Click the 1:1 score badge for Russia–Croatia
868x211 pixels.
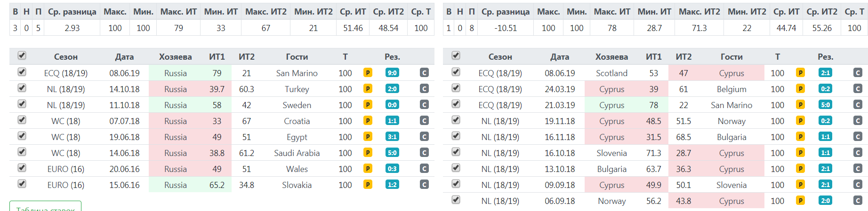click(x=392, y=121)
